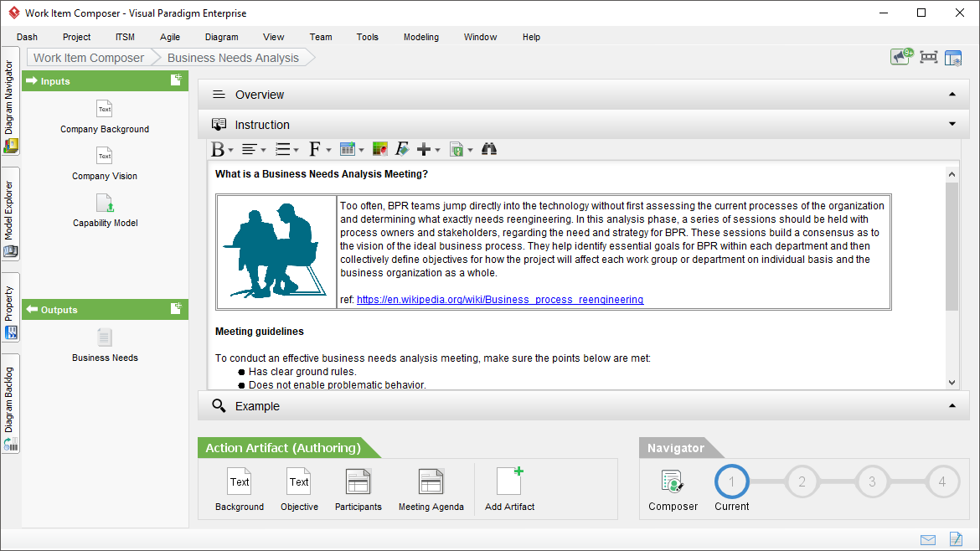This screenshot has height=551, width=980.
Task: Click the instruction scrollbar down arrow
Action: click(952, 383)
